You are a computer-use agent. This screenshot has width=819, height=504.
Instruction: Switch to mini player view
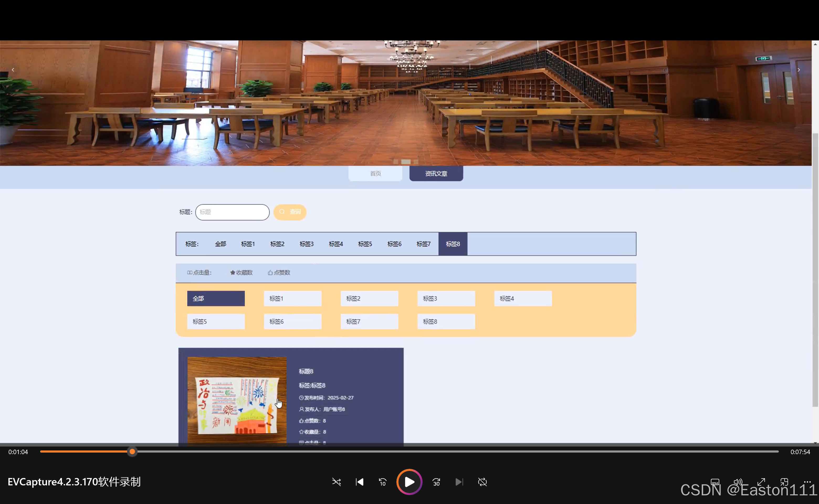784,482
